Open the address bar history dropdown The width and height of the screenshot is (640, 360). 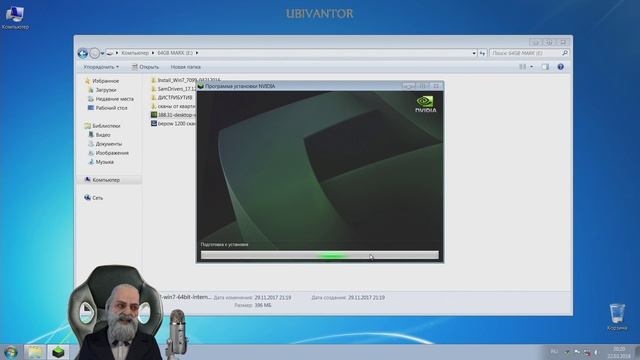(x=474, y=53)
